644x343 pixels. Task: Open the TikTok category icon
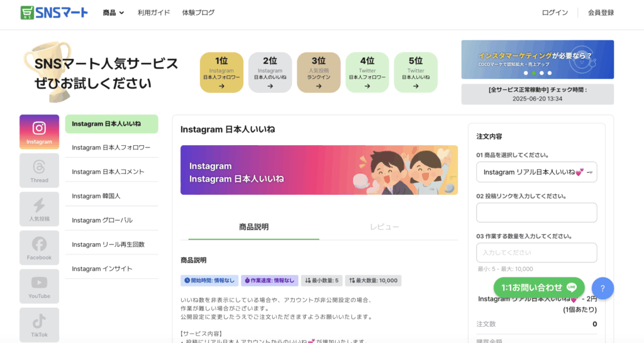tap(40, 325)
